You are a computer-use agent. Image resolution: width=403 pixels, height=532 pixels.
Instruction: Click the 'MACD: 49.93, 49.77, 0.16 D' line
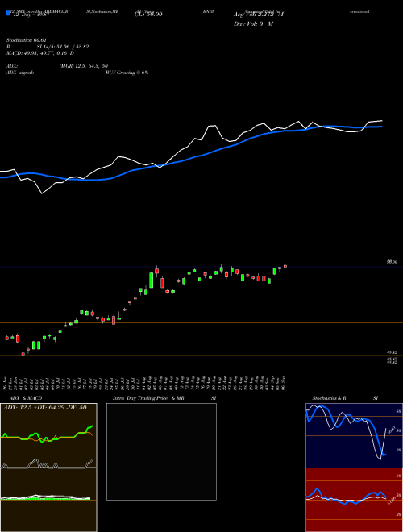(40, 53)
